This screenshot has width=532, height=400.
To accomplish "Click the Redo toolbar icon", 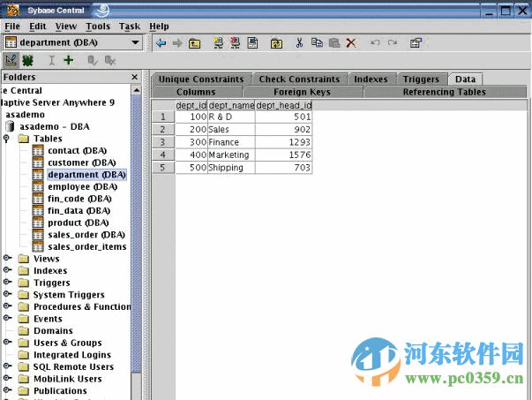I will click(393, 42).
